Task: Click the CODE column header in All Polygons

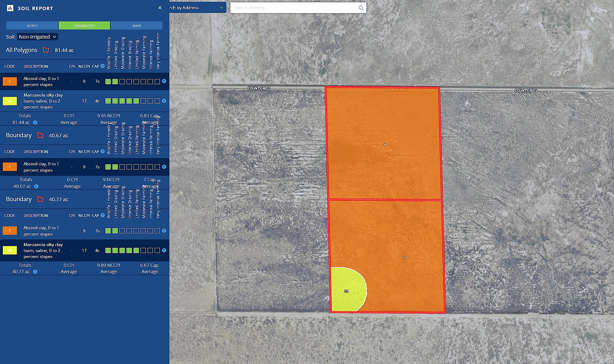Action: point(9,66)
